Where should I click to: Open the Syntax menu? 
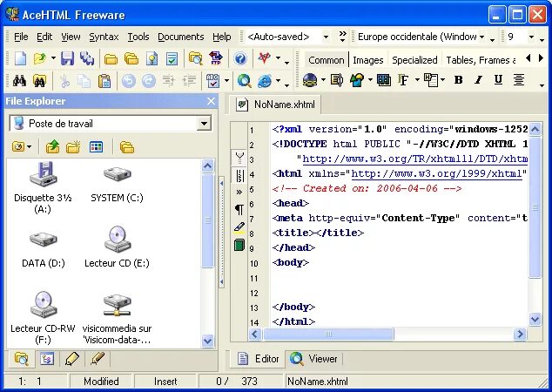click(104, 37)
